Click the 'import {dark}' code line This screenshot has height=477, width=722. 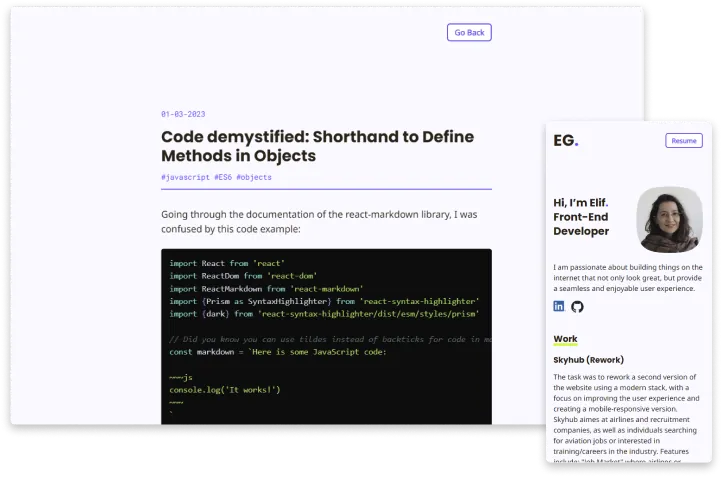(x=324, y=314)
